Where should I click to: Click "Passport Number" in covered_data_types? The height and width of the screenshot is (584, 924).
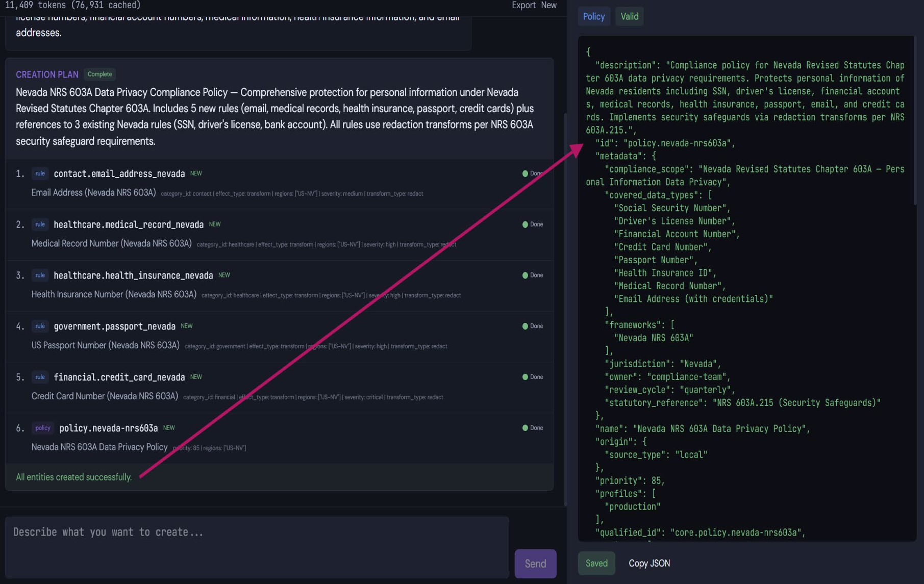pos(656,260)
